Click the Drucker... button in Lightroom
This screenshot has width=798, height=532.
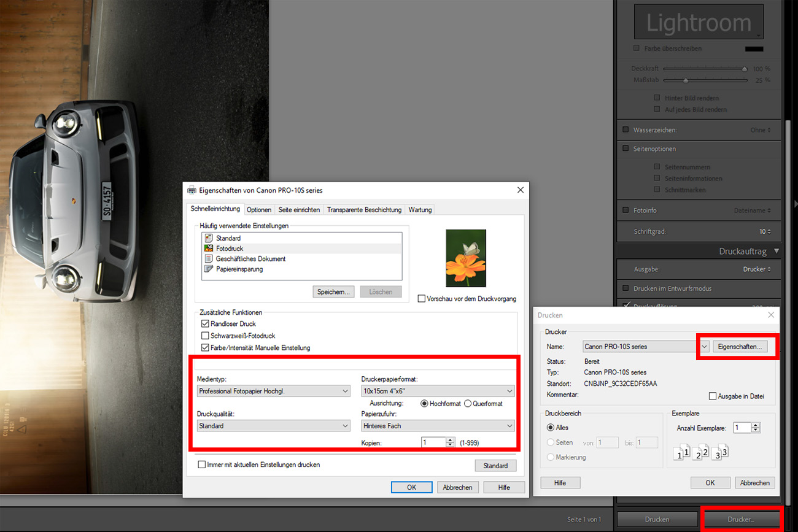tap(740, 519)
